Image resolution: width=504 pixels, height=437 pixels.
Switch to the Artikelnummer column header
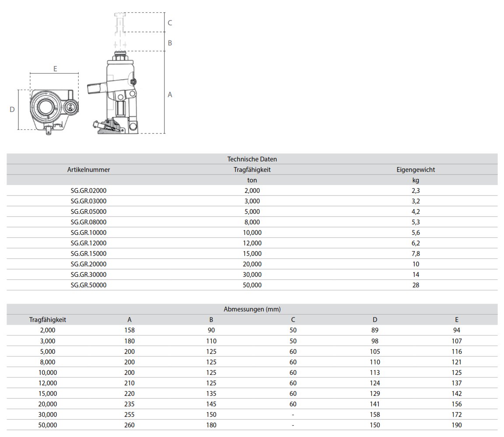(x=88, y=170)
